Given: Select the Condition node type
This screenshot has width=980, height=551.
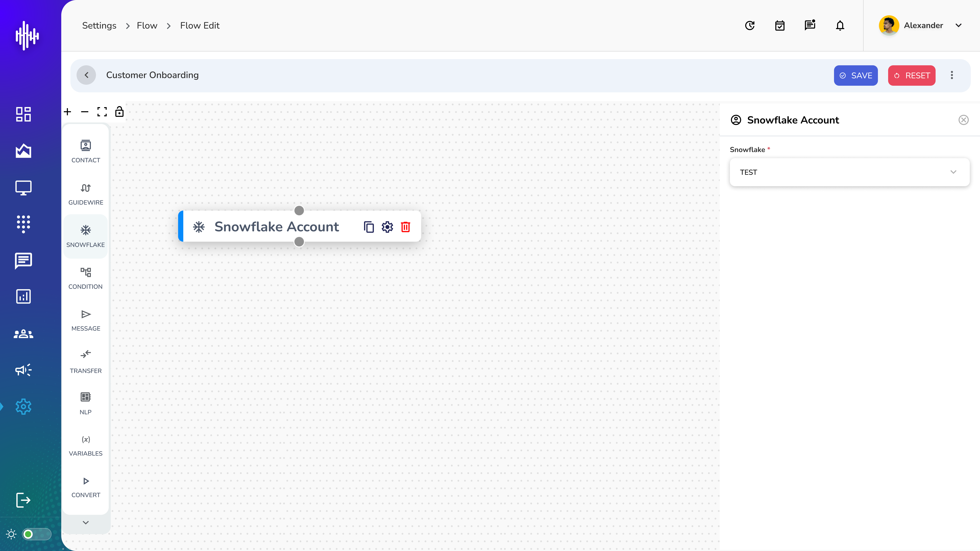Looking at the screenshot, I should [86, 278].
